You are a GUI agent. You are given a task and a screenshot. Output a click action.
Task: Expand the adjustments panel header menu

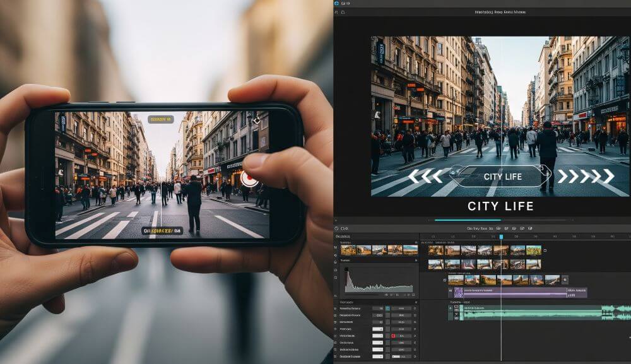415,302
